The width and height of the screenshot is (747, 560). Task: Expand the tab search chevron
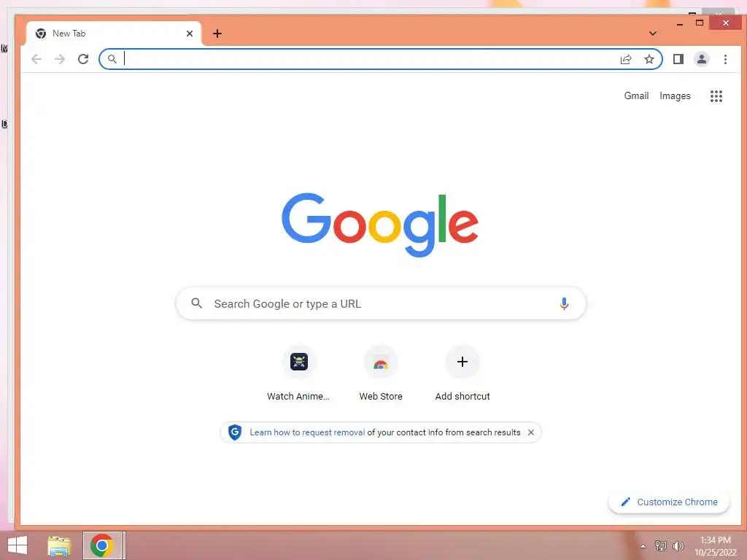point(653,34)
